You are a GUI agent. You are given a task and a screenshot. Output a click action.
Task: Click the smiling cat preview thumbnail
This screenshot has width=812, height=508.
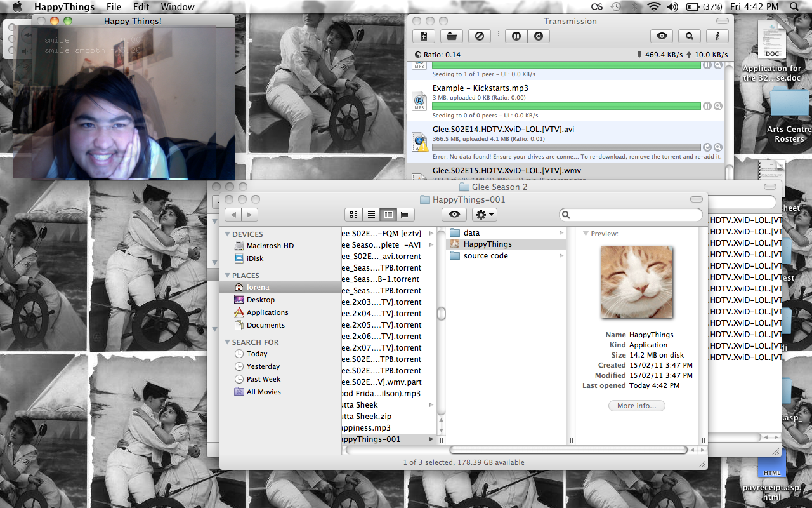coord(636,281)
